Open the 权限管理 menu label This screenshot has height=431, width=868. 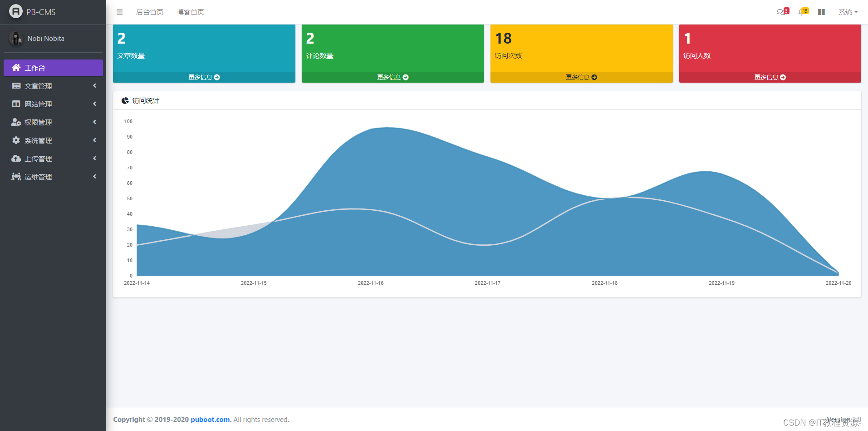[38, 122]
